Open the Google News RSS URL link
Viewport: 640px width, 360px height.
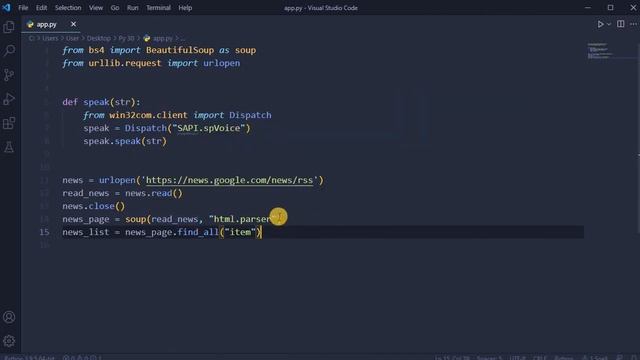pyautogui.click(x=229, y=180)
